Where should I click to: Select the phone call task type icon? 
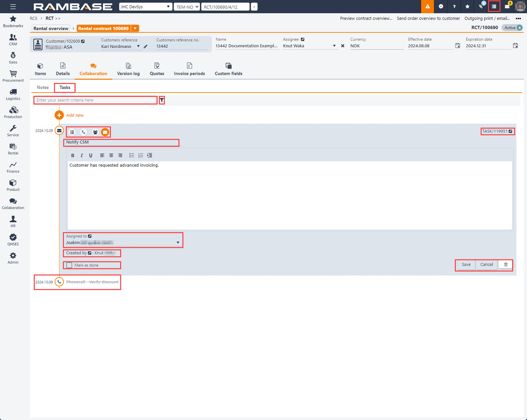click(84, 132)
